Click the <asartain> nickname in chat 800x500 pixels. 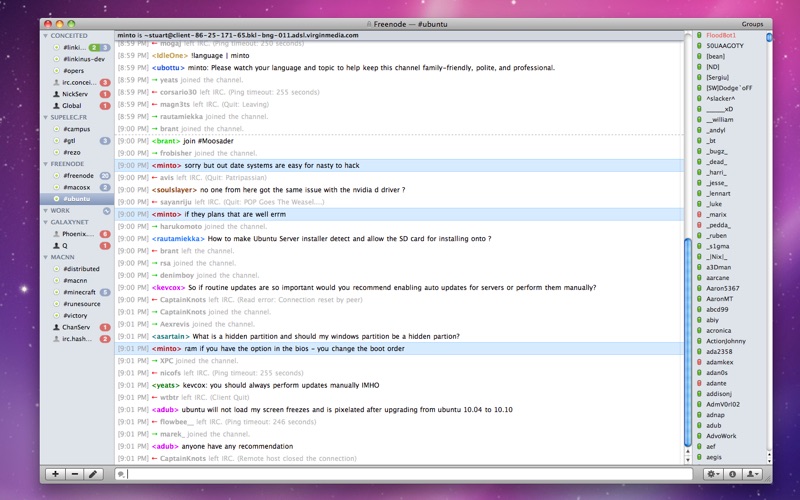170,337
